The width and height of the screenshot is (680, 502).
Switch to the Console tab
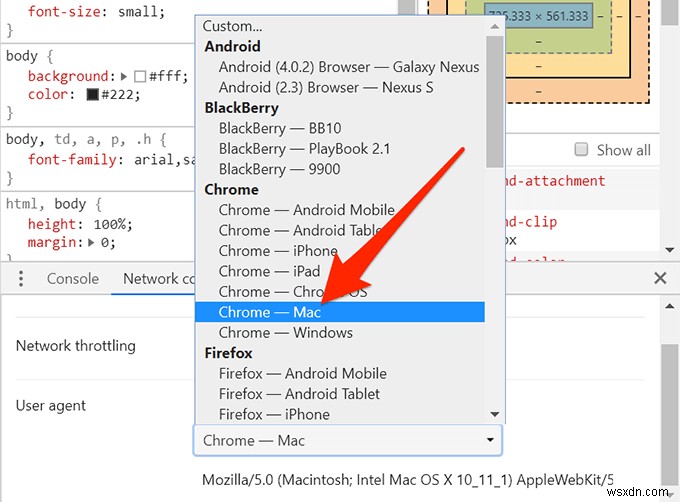click(73, 278)
